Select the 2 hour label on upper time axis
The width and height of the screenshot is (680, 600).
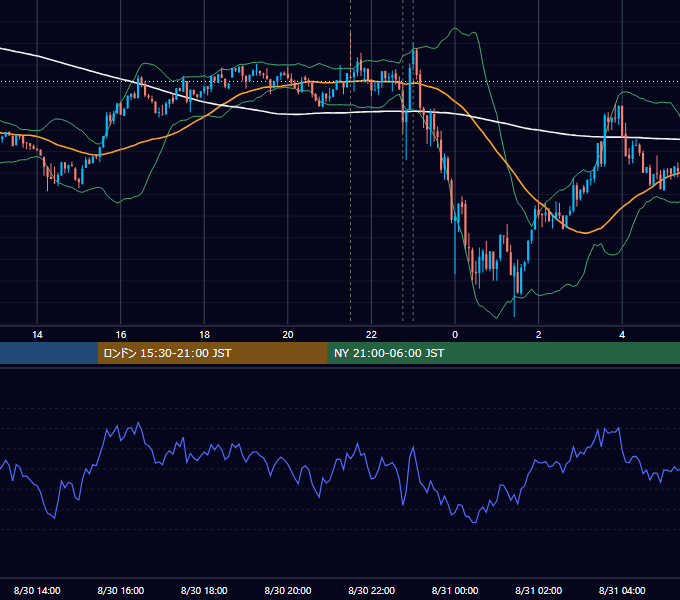pos(538,335)
